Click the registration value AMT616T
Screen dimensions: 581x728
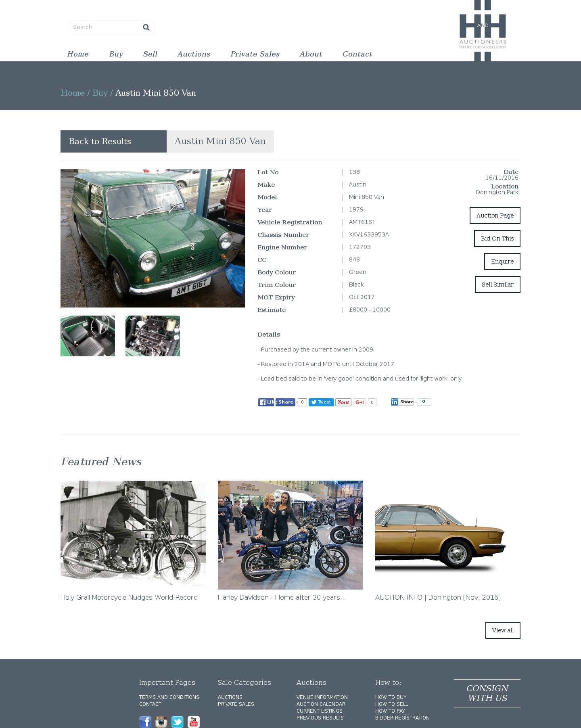coord(362,222)
